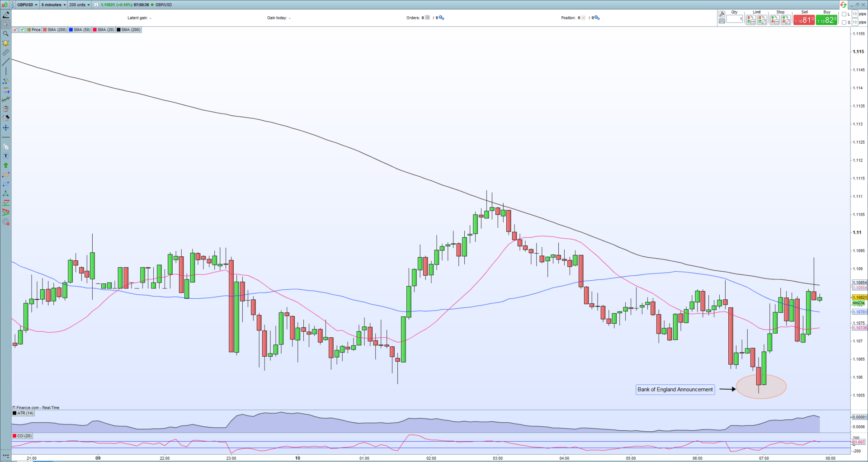Click the gear with red cross icon
Screen dimensions: 868x462
[6, 222]
